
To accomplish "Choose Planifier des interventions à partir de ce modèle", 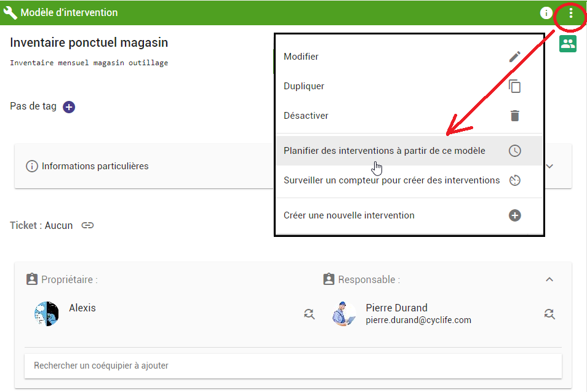I will pos(409,151).
